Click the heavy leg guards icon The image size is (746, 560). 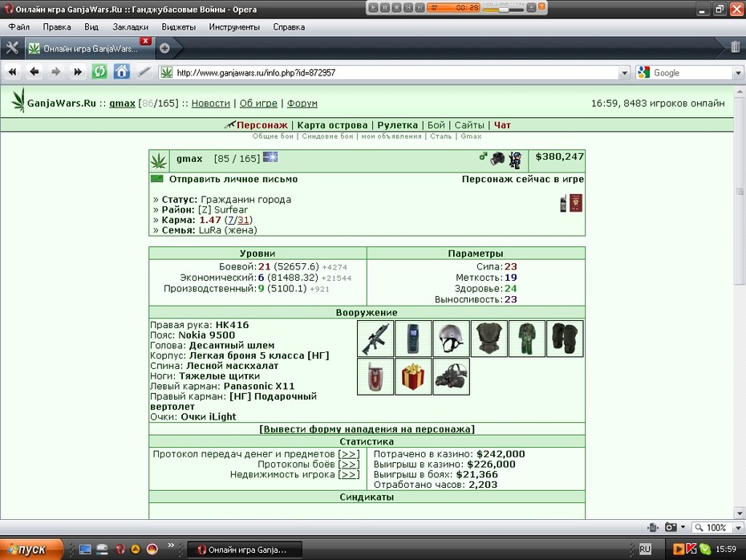coord(565,339)
